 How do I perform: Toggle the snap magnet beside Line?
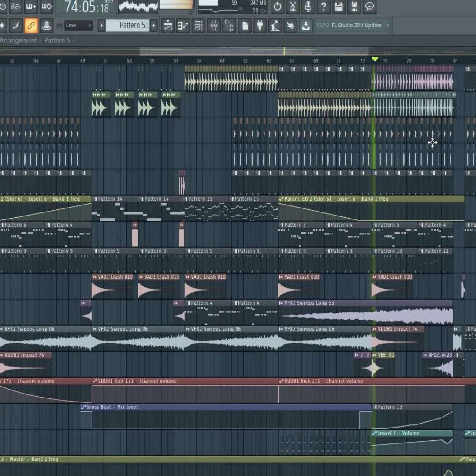tap(59, 26)
